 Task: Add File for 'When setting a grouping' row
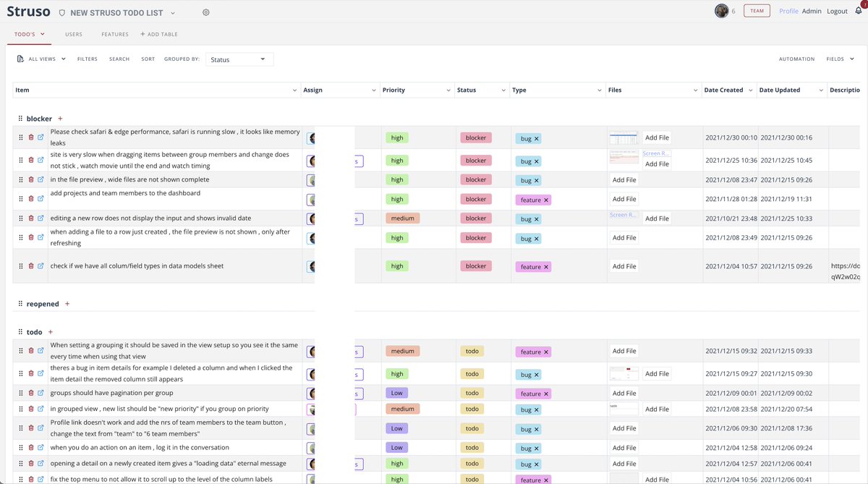(x=624, y=351)
